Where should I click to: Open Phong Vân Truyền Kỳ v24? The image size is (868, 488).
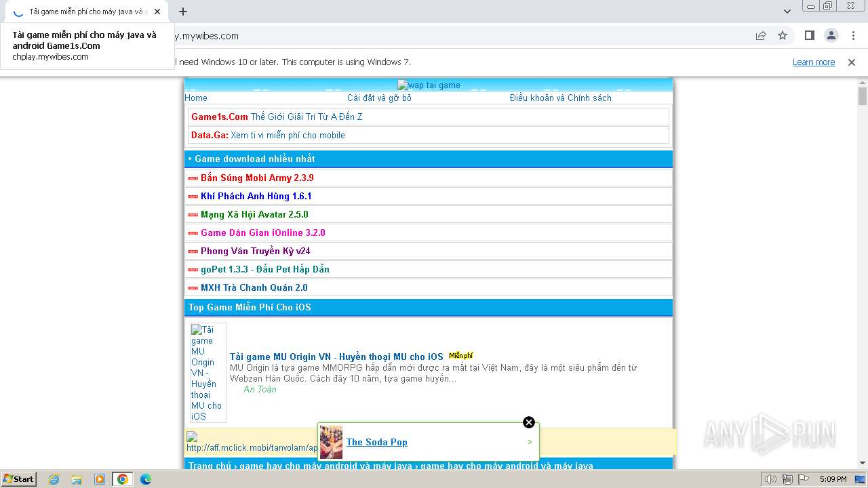point(256,251)
